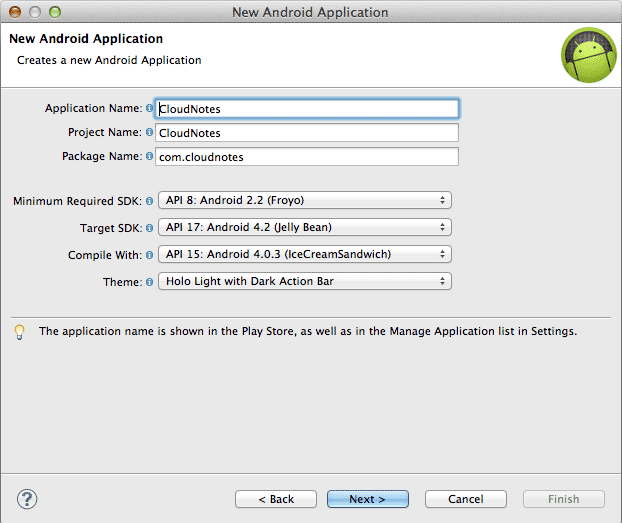
Task: Open the Minimum Required SDK dropdown
Action: 305,200
